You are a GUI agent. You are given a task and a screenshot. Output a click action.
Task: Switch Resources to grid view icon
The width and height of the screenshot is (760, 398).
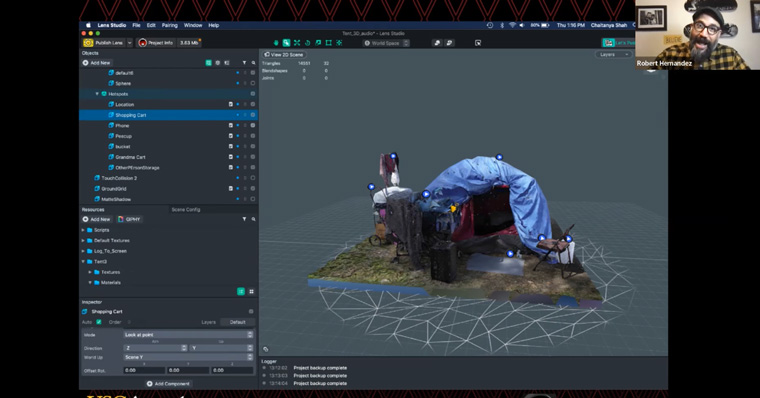tap(251, 291)
